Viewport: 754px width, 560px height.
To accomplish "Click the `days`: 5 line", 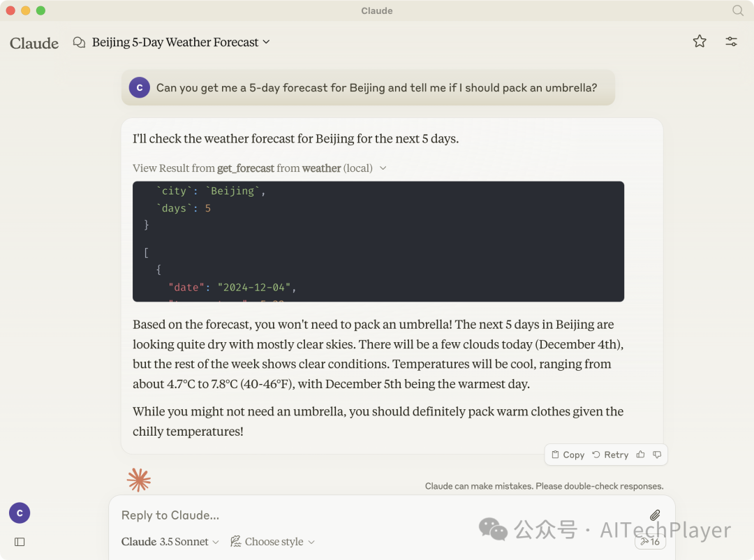I will [x=183, y=208].
